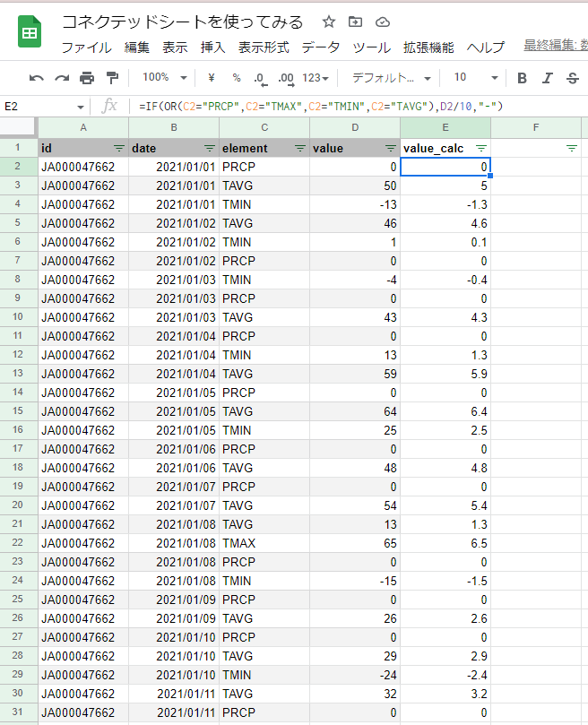The height and width of the screenshot is (725, 588).
Task: Open the ヘルプ menu
Action: (x=485, y=47)
